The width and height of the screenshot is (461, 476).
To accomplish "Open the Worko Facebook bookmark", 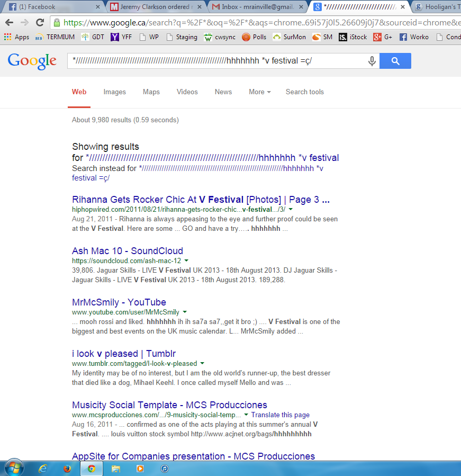I will coord(414,37).
